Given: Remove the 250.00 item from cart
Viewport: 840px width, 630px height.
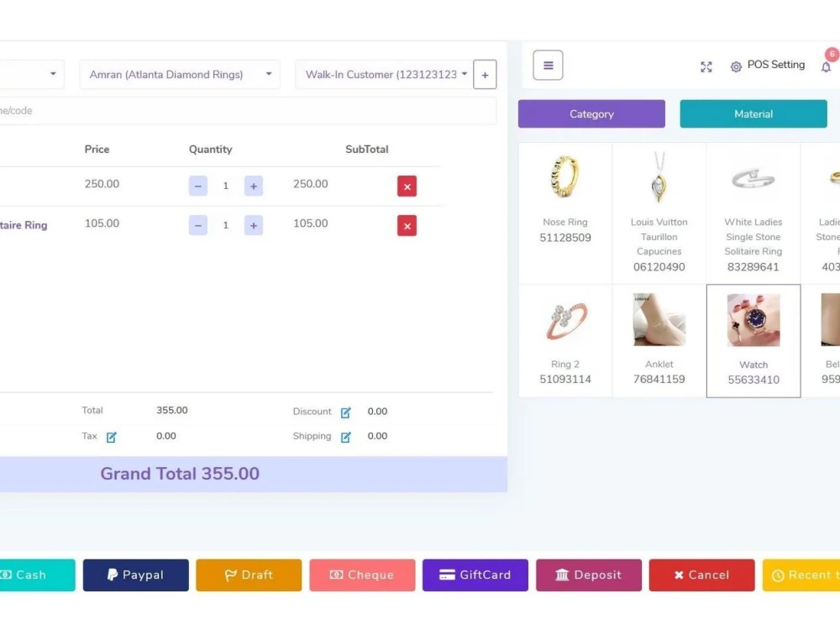Looking at the screenshot, I should click(x=407, y=186).
